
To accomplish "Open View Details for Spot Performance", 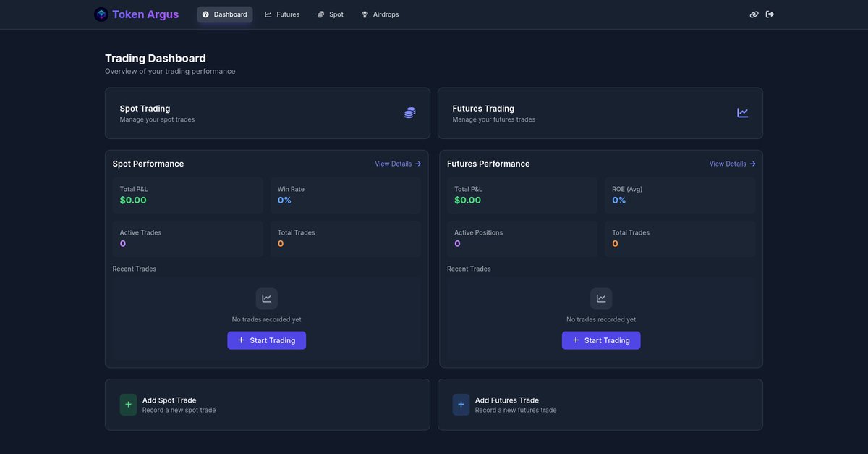I will coord(398,164).
